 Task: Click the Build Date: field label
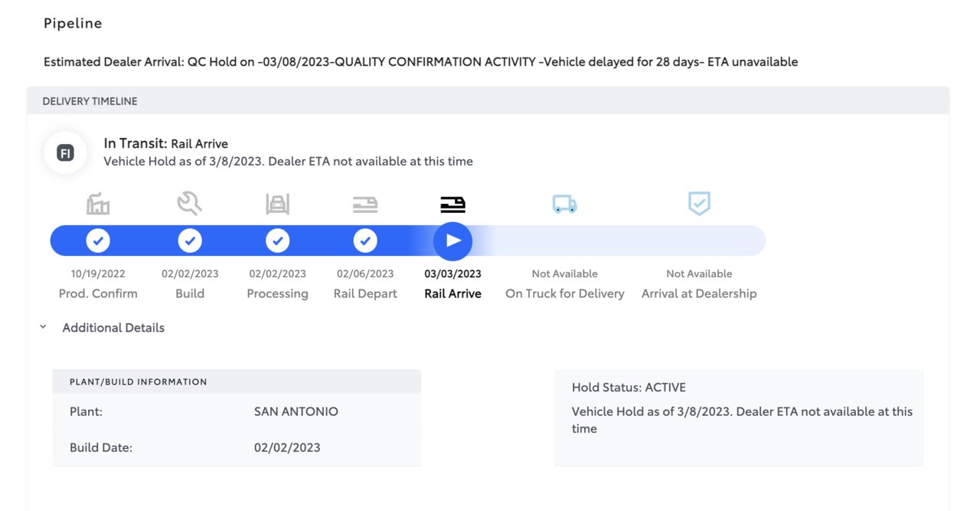[x=101, y=447]
